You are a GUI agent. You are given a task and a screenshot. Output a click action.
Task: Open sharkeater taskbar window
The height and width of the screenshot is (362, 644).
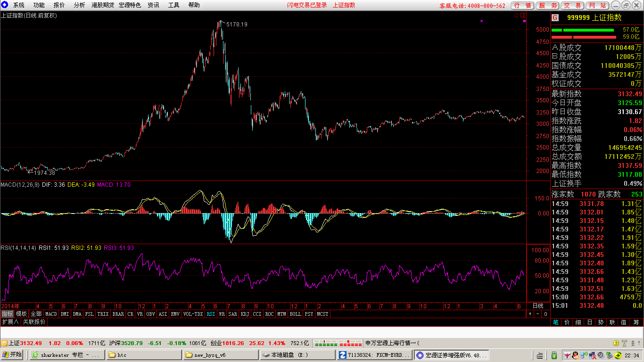67,355
